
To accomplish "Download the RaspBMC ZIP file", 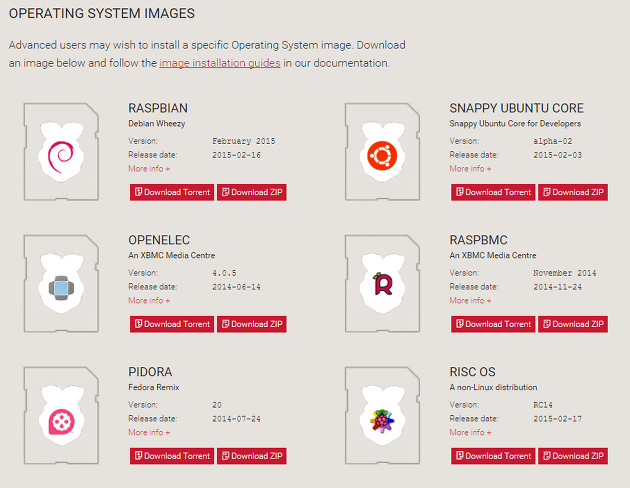I will (573, 324).
